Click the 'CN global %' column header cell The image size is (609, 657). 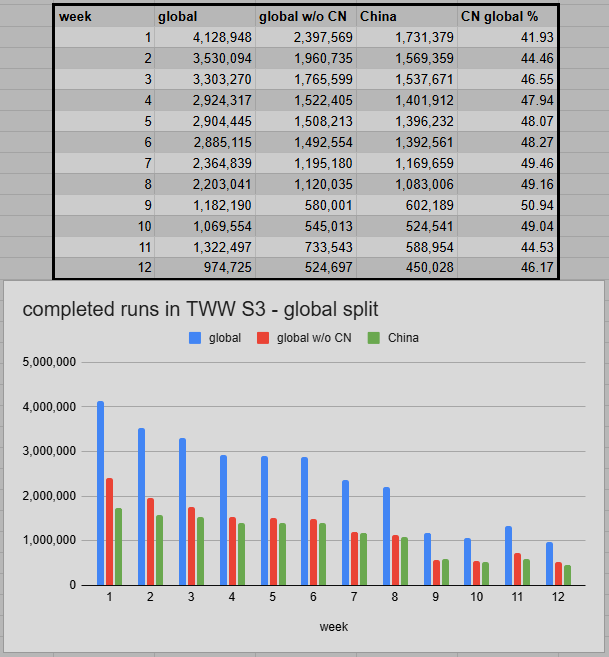(507, 16)
